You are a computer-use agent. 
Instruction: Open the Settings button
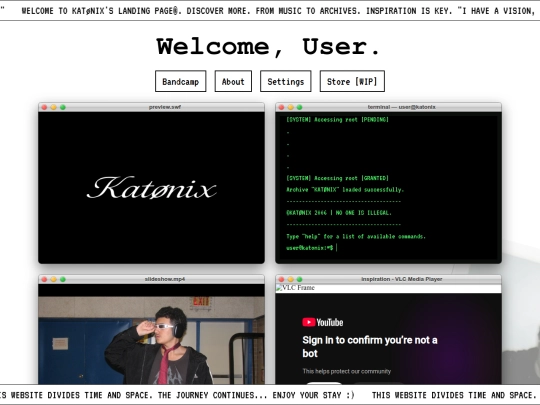(x=285, y=81)
